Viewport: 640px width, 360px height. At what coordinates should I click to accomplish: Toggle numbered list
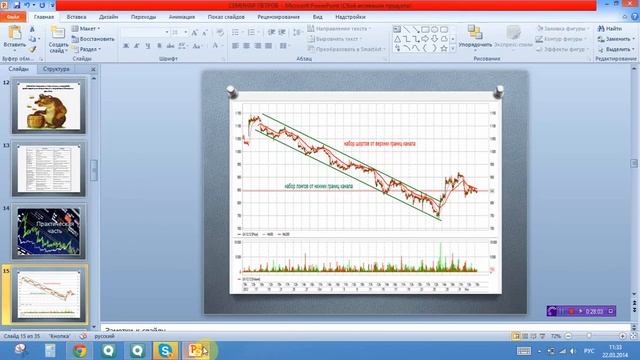click(252, 32)
